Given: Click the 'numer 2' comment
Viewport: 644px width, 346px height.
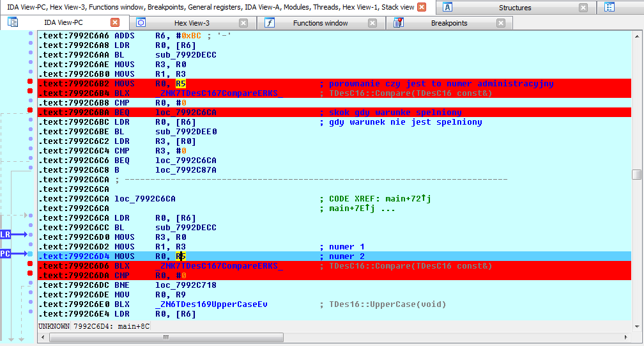Looking at the screenshot, I should 347,256.
